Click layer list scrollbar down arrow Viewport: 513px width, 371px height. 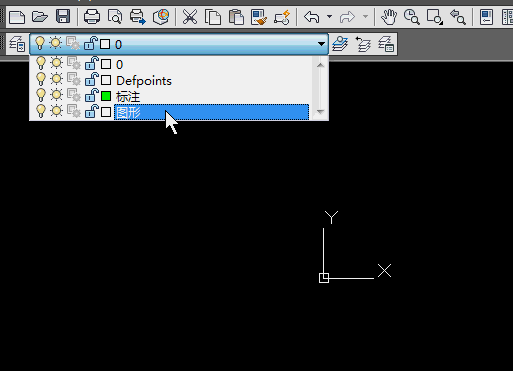coord(320,112)
